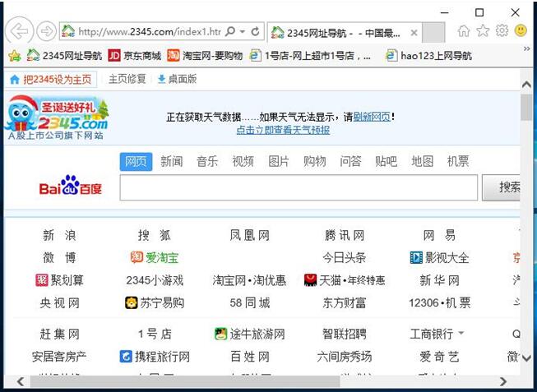Open 网易 site link
Screen dimensions: 537x392
(x=439, y=236)
